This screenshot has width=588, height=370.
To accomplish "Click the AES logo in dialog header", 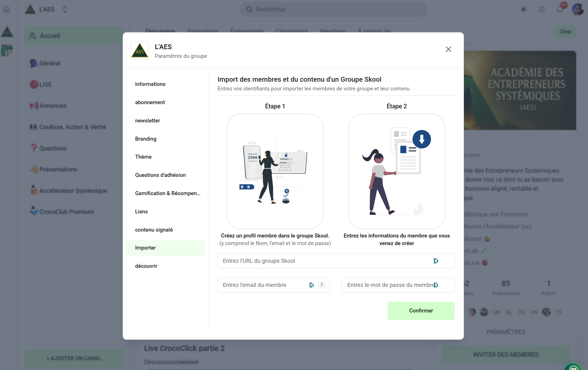I will coord(140,51).
